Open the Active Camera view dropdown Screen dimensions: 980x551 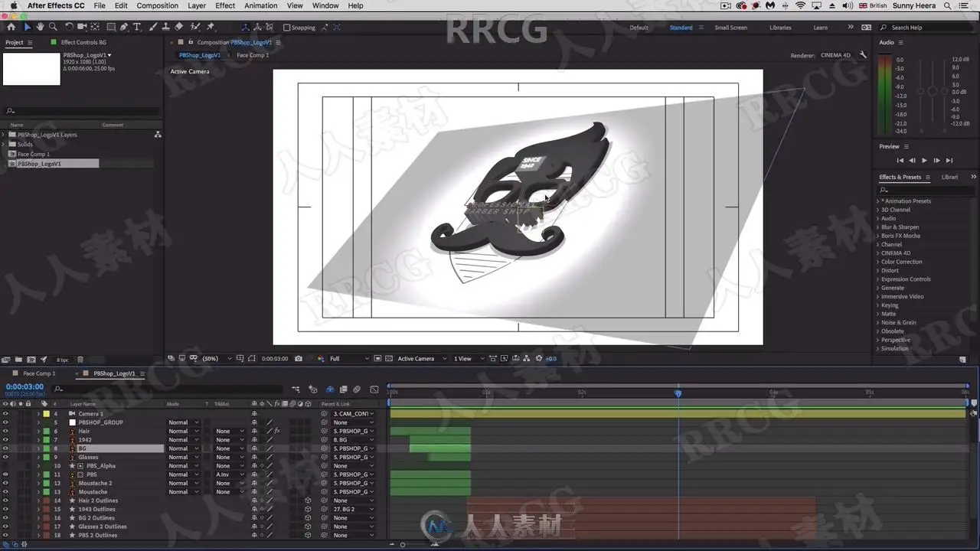tap(422, 358)
